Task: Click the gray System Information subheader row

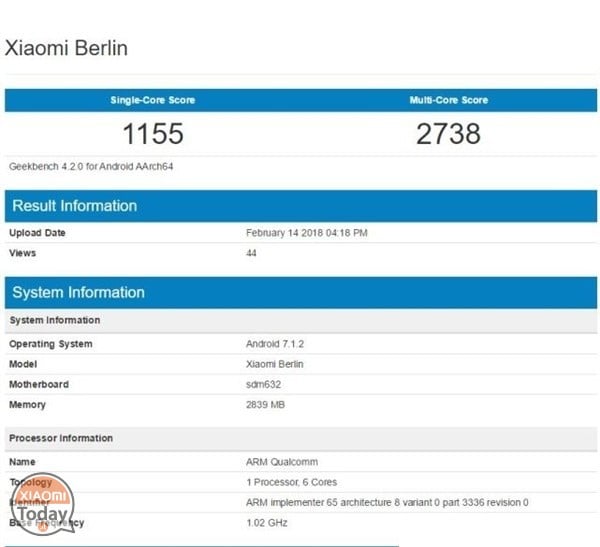Action: pos(301,320)
